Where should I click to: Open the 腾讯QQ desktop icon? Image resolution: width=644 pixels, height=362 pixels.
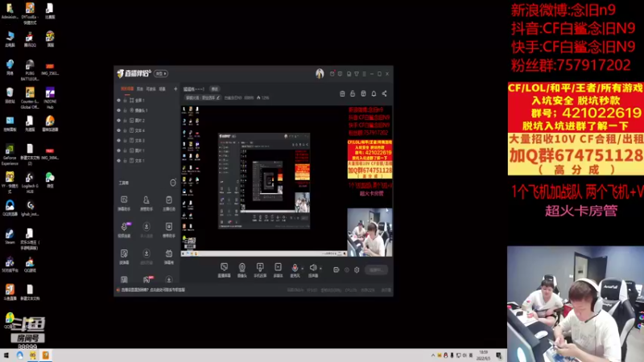click(x=30, y=39)
